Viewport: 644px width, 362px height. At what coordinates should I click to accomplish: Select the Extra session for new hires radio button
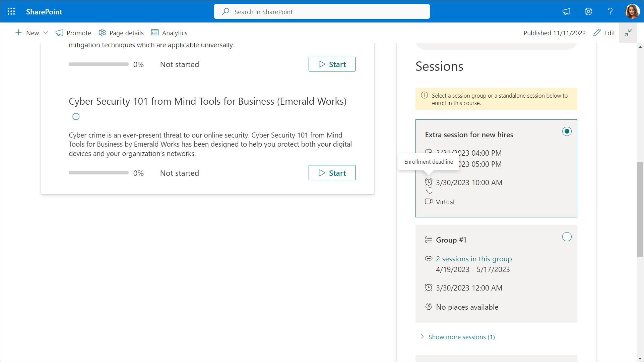pos(567,132)
